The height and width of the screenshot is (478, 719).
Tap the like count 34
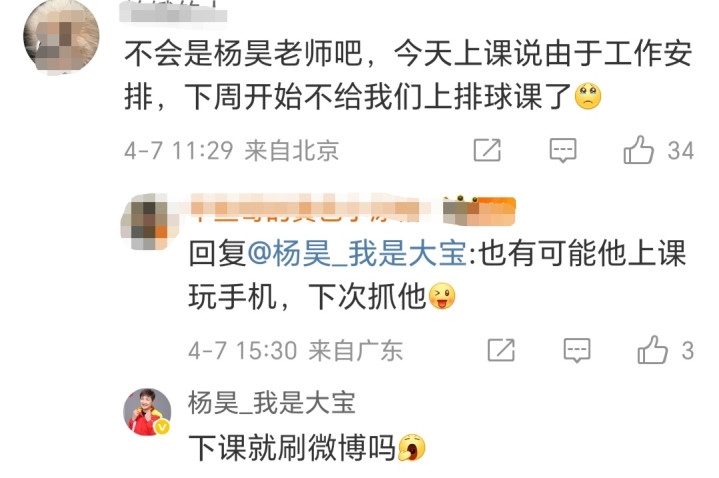pos(680,150)
